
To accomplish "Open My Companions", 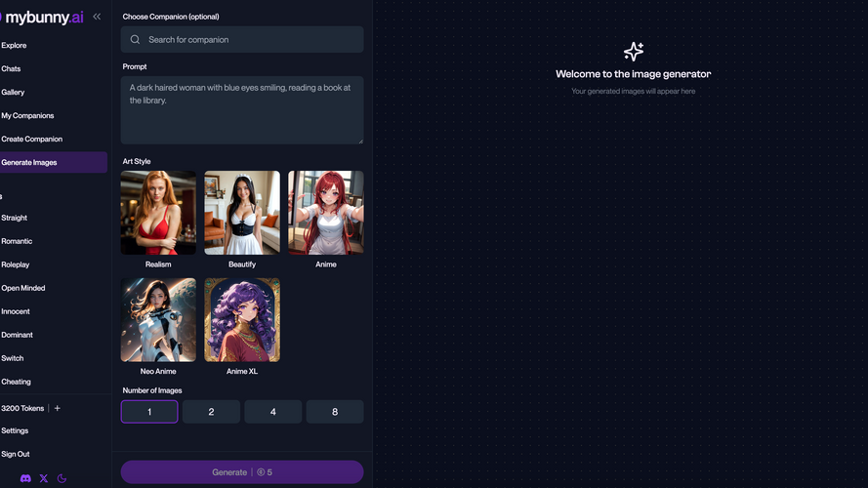I will click(x=27, y=115).
